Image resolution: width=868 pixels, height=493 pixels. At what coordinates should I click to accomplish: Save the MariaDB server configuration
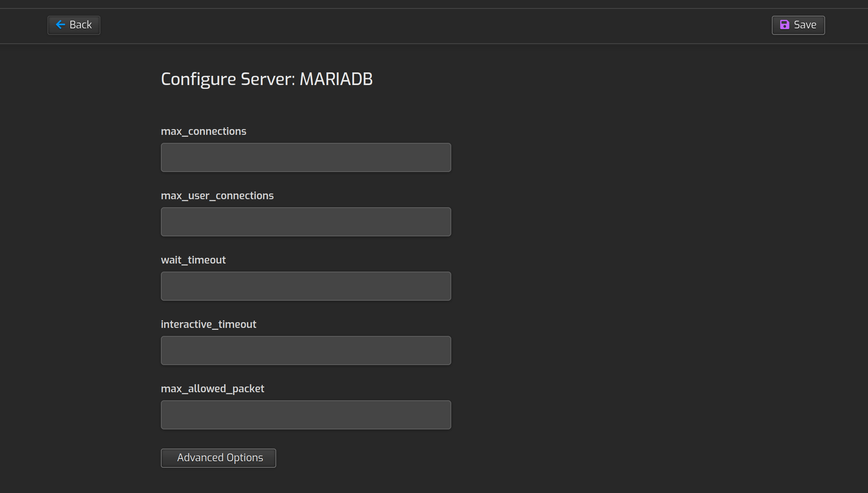coord(798,25)
